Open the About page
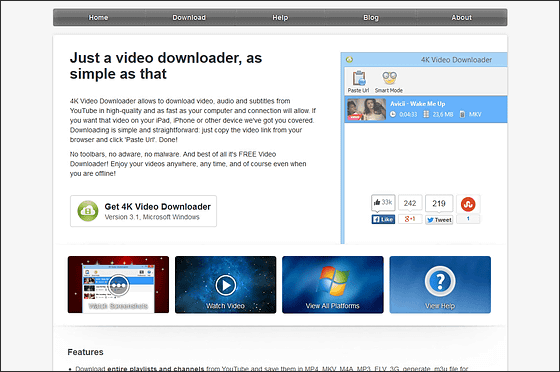Screen dimensions: 560x372 point(461,17)
